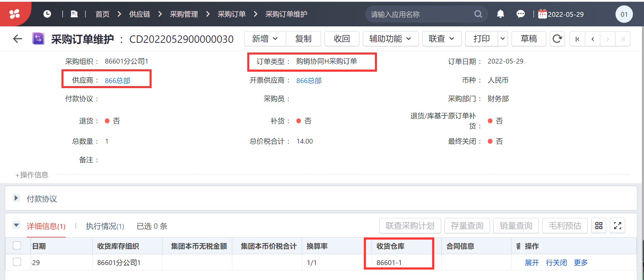Screen dimensions: 644x280
Task: Click the back arrow beside 采购订单维护
Action: tap(18, 39)
